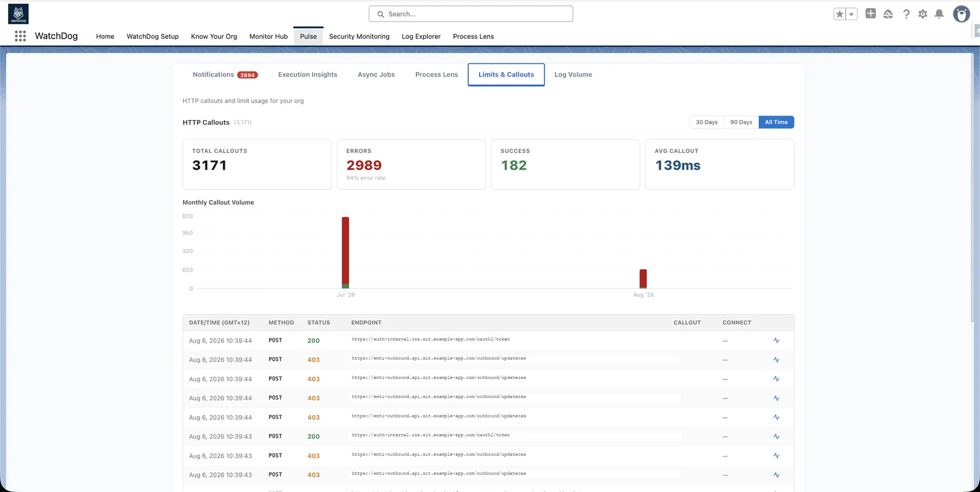Expand the favorites list dropdown arrow
This screenshot has width=980, height=492.
click(851, 14)
